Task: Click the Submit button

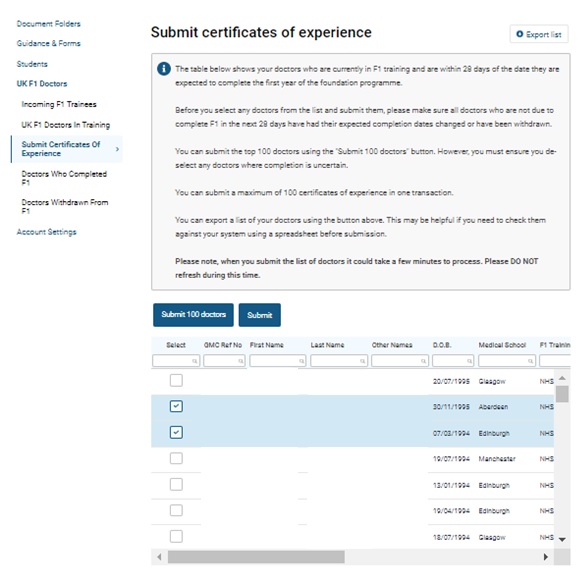Action: [x=260, y=315]
